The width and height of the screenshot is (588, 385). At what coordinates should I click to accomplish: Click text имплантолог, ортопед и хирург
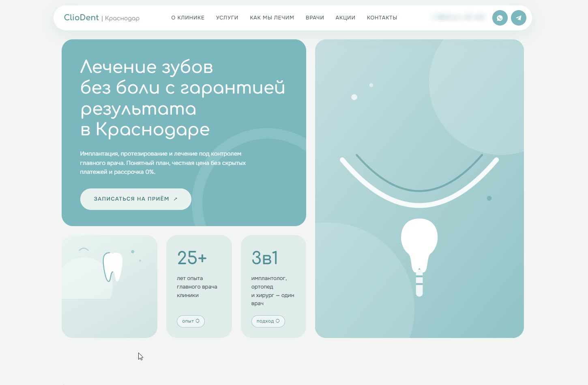click(x=273, y=291)
